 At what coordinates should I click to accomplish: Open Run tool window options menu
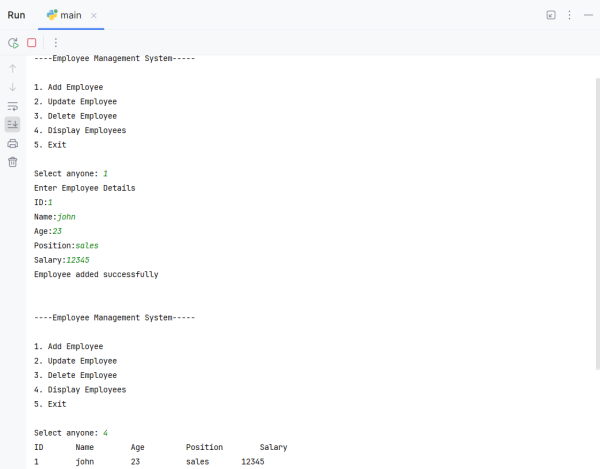tap(570, 16)
